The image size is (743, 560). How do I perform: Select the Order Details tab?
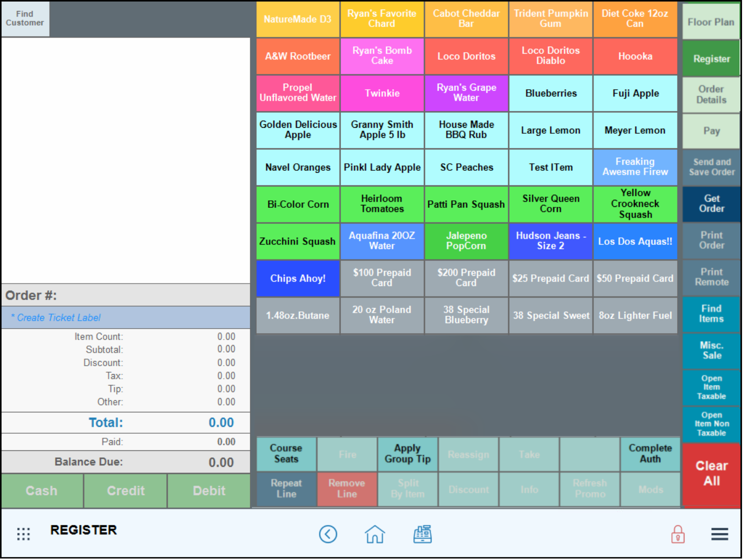tap(710, 94)
